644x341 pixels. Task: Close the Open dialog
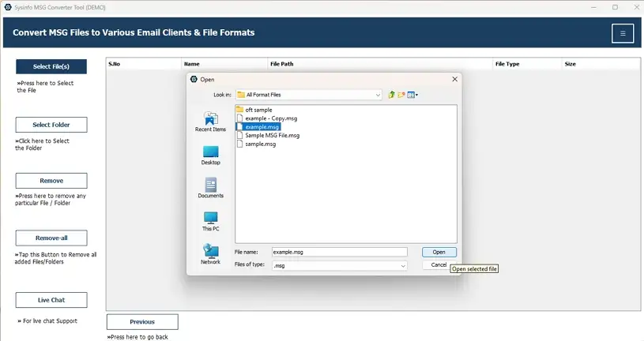pos(454,79)
